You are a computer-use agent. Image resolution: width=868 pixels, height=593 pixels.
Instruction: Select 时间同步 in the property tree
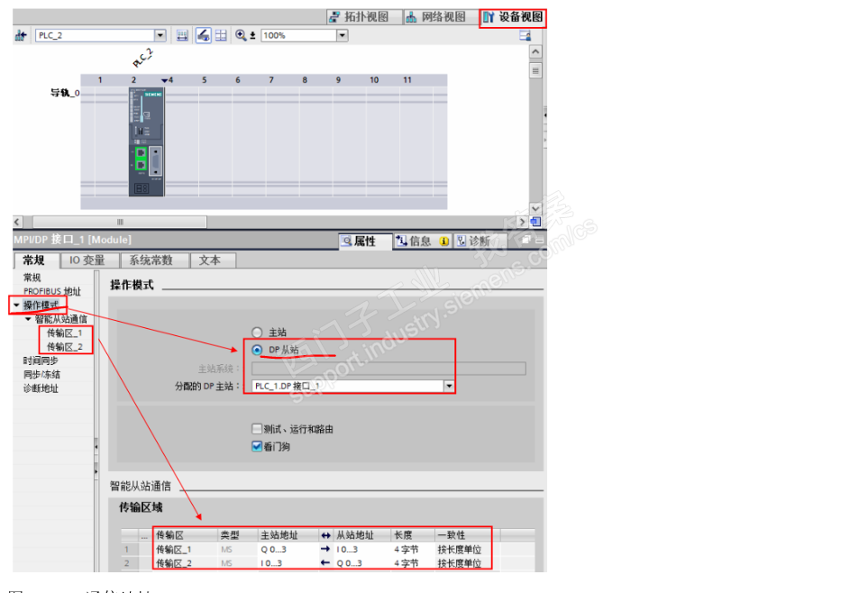pyautogui.click(x=41, y=360)
